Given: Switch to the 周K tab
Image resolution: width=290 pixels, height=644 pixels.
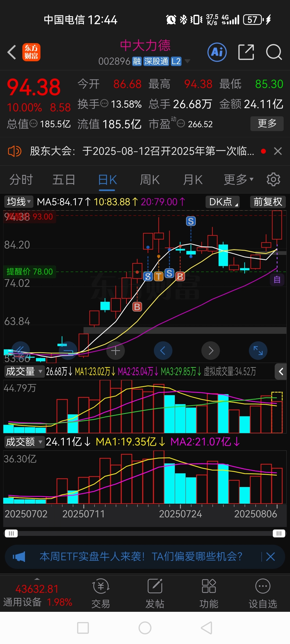Looking at the screenshot, I should [x=150, y=180].
